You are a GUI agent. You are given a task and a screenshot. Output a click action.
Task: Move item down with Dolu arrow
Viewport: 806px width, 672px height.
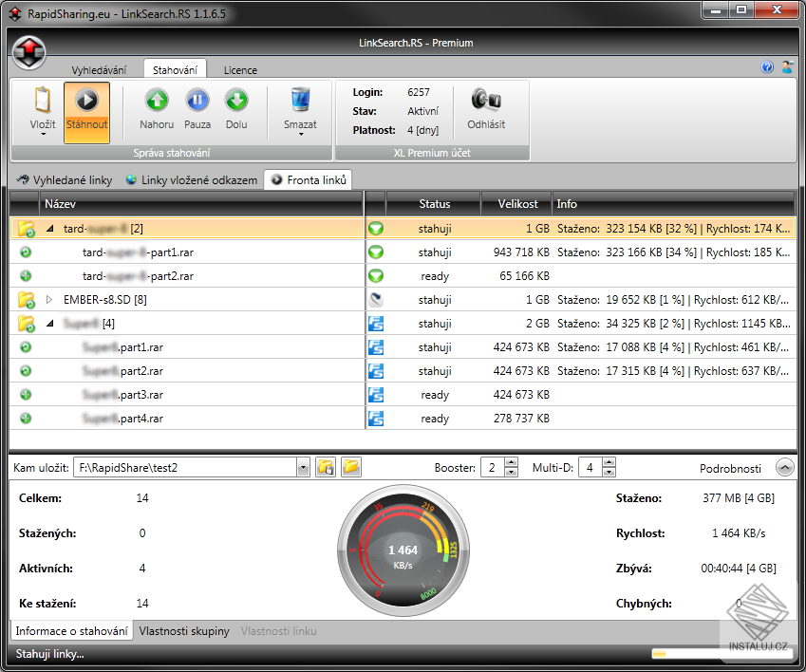[x=236, y=101]
